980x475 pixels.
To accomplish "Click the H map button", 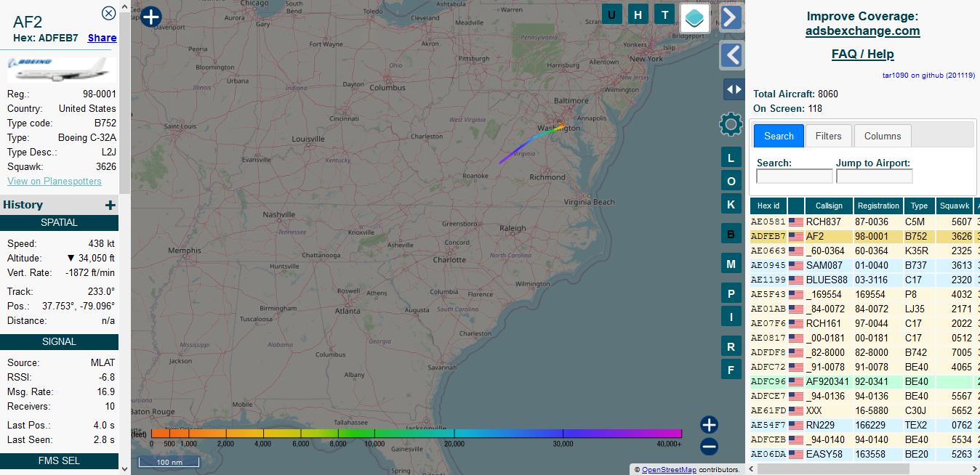I will [638, 14].
